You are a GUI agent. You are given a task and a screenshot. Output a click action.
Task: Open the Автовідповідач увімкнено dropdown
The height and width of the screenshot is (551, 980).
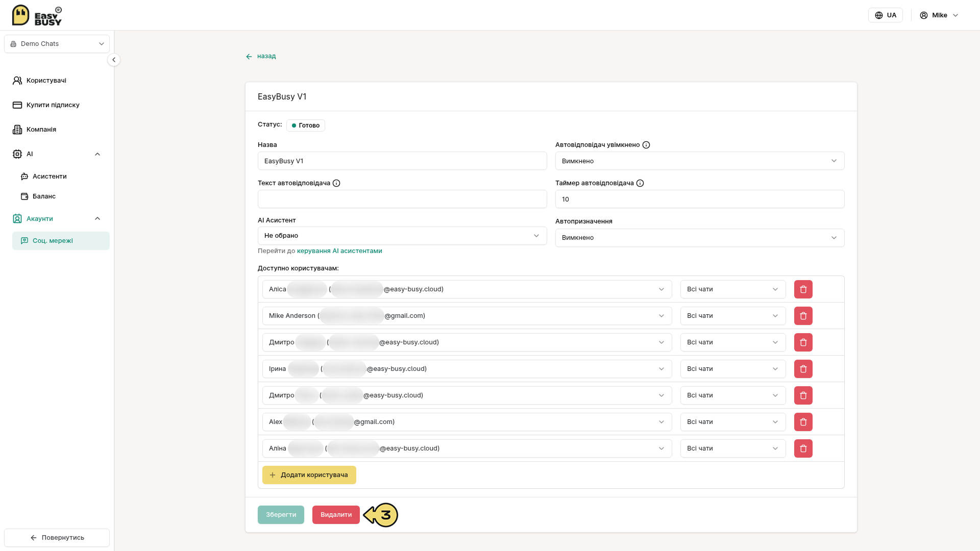click(700, 161)
